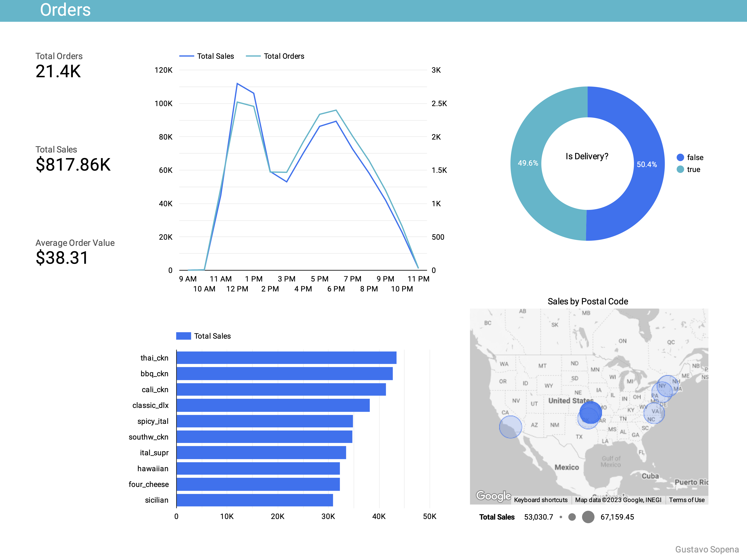
Task: Select the sicilian bar
Action: [x=255, y=500]
